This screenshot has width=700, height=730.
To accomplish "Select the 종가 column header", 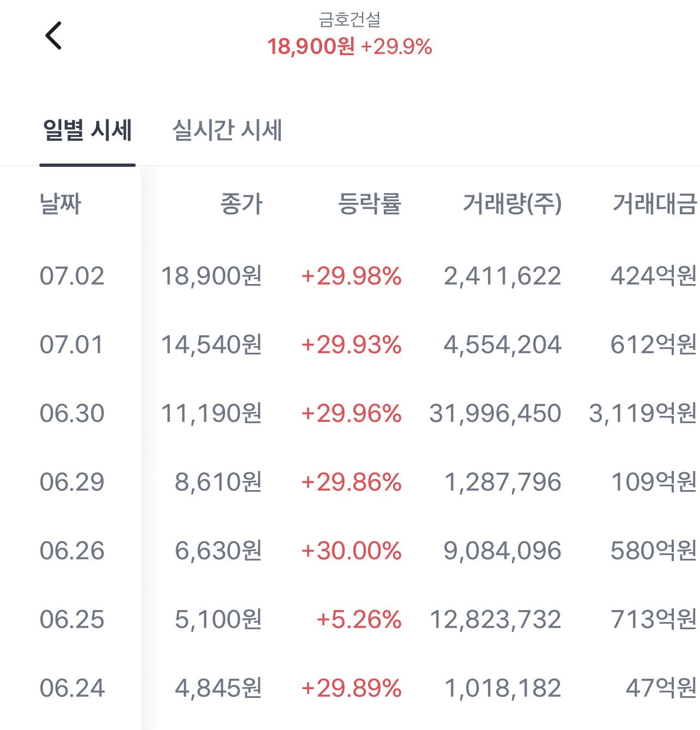I will tap(242, 204).
